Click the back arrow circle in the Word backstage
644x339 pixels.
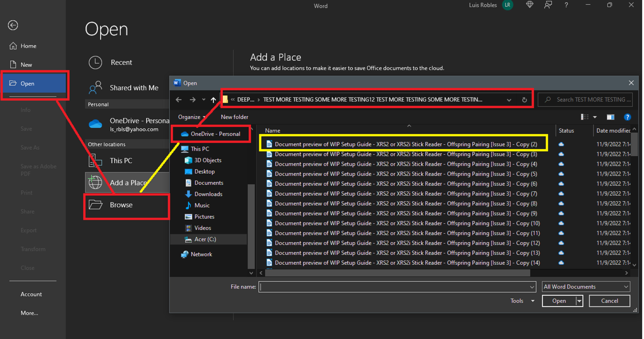coord(13,25)
